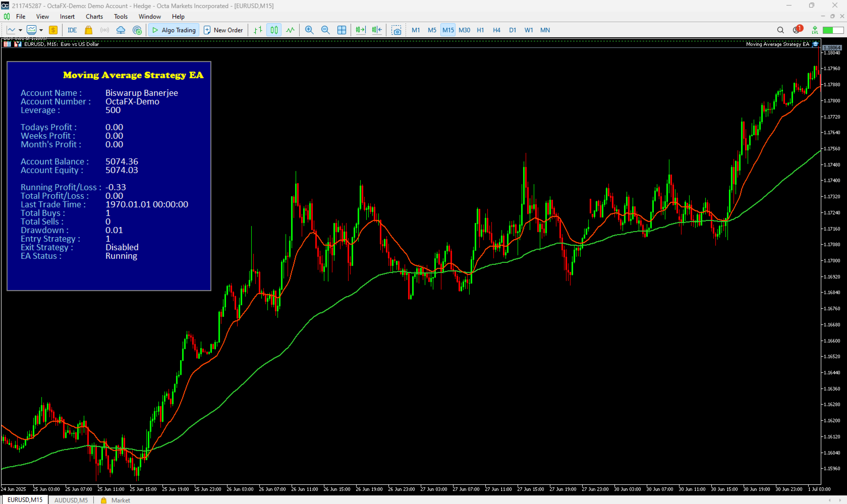Click the New Order button
Screen dimensions: 847x504
tap(223, 30)
